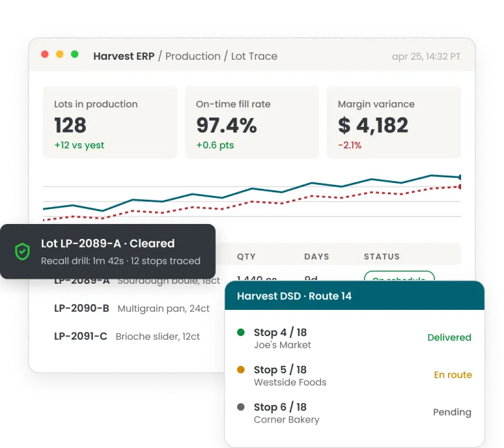The height and width of the screenshot is (448, 504).
Task: Open the On-time fill rate card
Action: coord(252,122)
